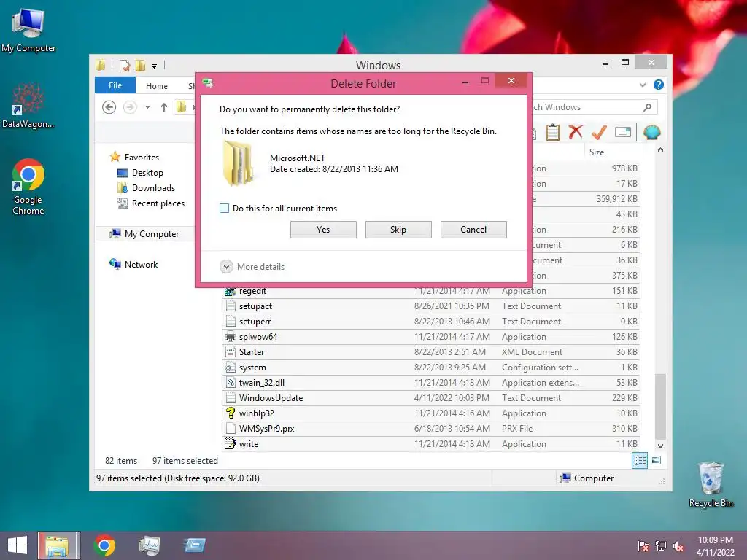Open Chrome from the taskbar
Image resolution: width=747 pixels, height=560 pixels.
pos(104,545)
